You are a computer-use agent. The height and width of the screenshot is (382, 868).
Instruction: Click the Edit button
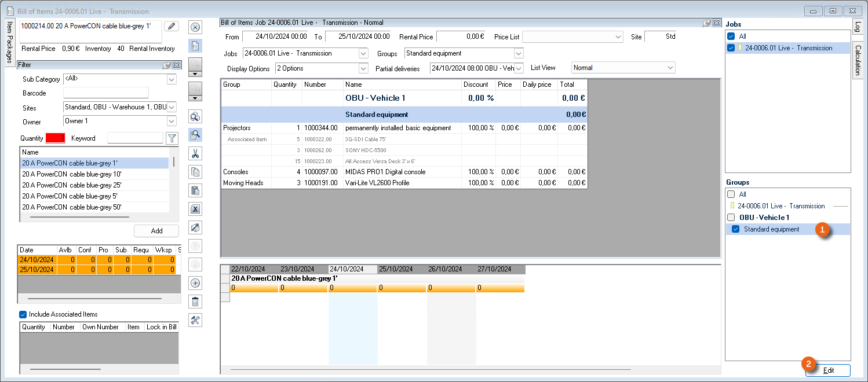828,370
